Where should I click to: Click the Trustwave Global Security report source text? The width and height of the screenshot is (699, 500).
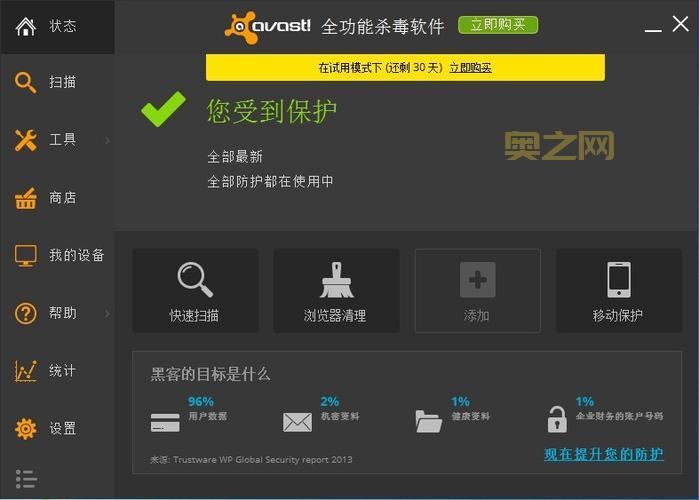(x=251, y=459)
